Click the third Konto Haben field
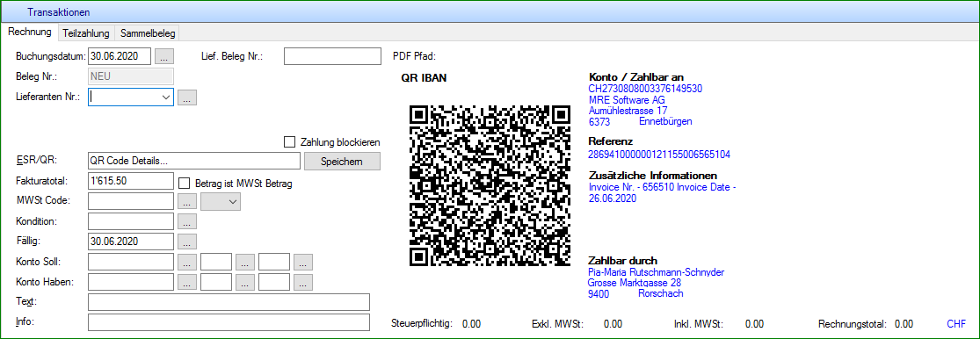Screen dimensions: 980x339 (274, 282)
